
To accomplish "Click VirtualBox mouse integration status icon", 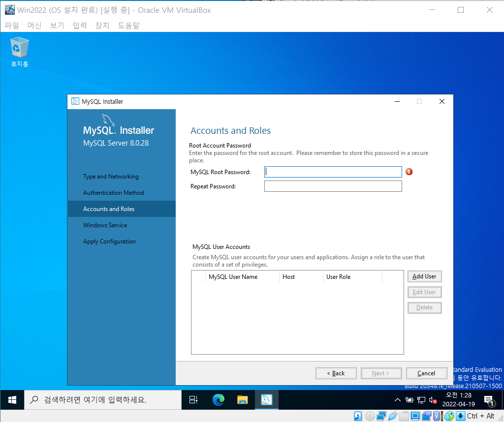I will (x=449, y=416).
